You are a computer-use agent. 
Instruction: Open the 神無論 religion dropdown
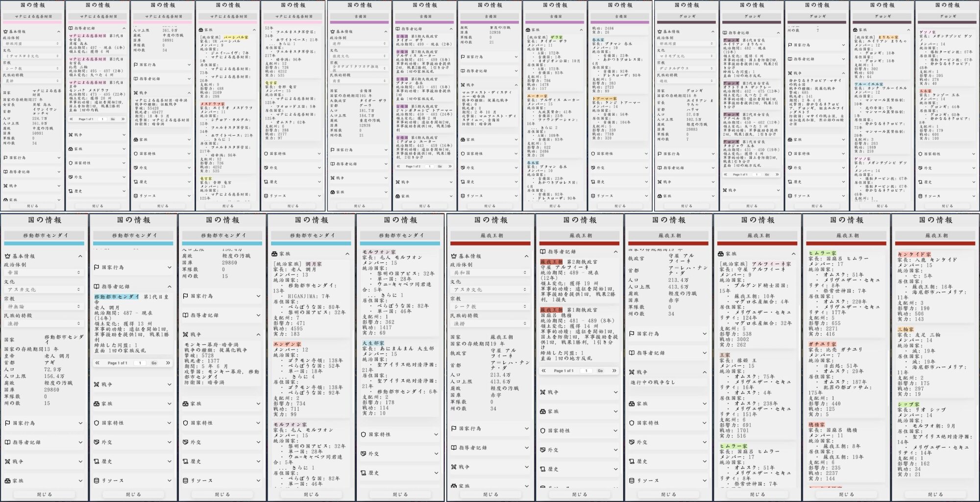[43, 306]
